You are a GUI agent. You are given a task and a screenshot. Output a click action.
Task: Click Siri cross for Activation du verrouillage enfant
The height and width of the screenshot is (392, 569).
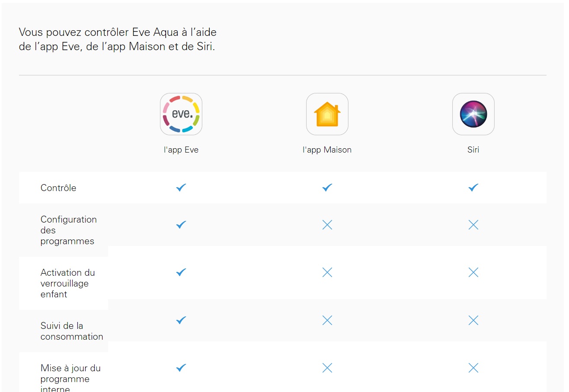[x=473, y=272]
